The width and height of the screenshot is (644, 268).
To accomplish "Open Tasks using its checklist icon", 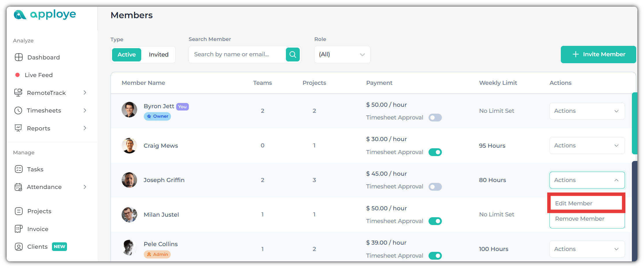I will (19, 169).
